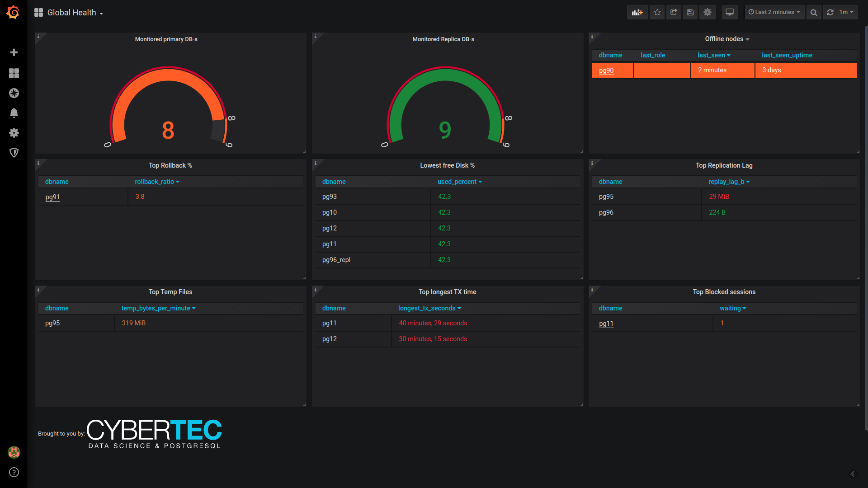Click the zoom out time range icon
This screenshot has height=488, width=868.
(814, 12)
